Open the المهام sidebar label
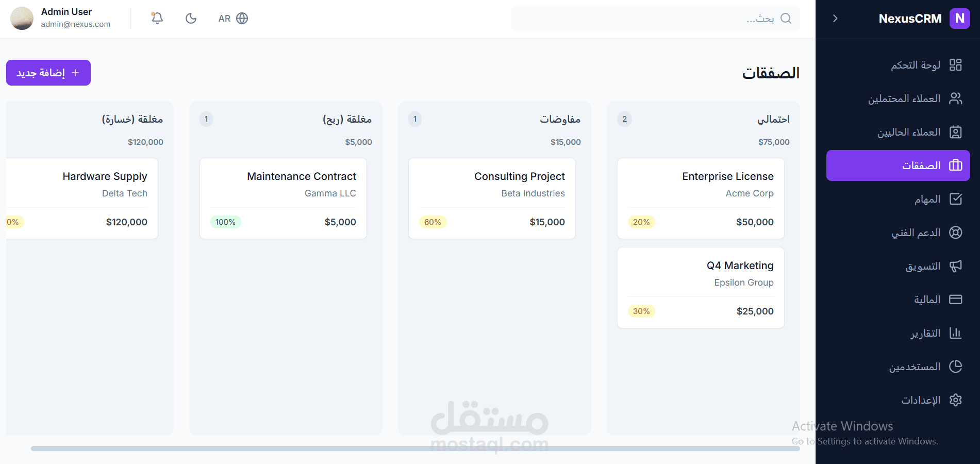This screenshot has width=980, height=464. click(x=927, y=199)
